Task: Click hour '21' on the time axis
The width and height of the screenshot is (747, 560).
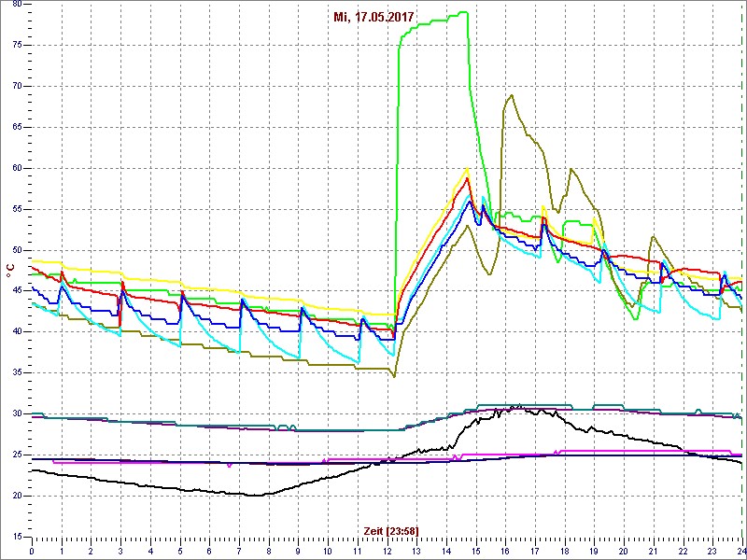Action: tap(653, 551)
